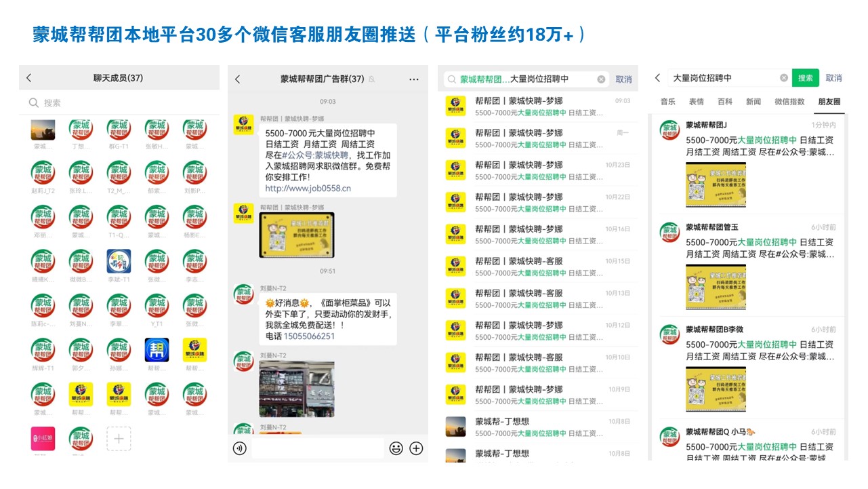Open the pink 小红娘 member avatar
868x489 pixels.
(43, 439)
